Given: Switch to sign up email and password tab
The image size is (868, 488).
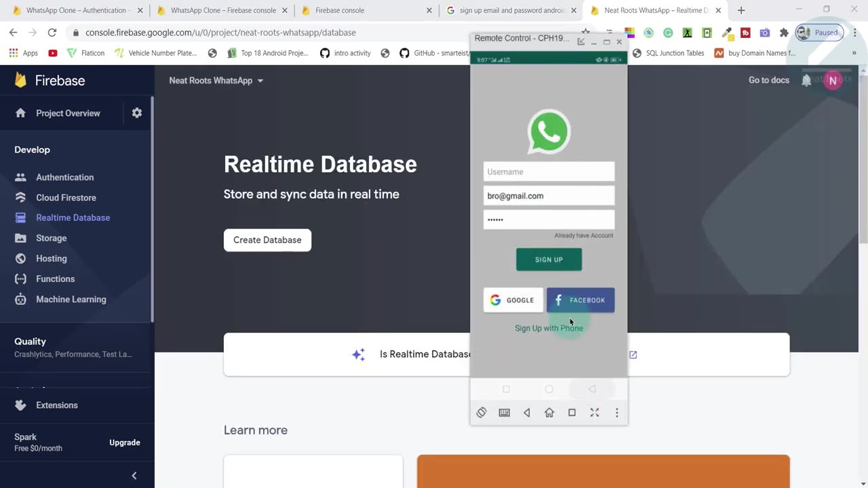Looking at the screenshot, I should point(512,10).
